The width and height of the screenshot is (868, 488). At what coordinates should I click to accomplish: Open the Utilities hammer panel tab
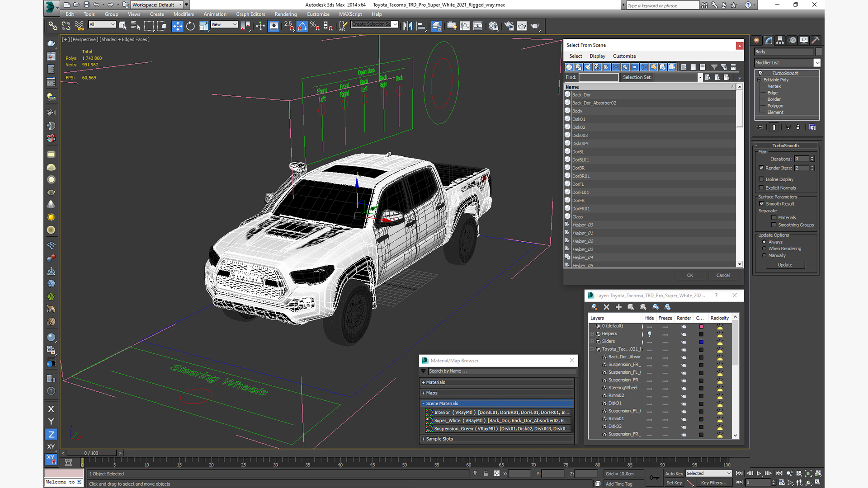click(x=816, y=40)
